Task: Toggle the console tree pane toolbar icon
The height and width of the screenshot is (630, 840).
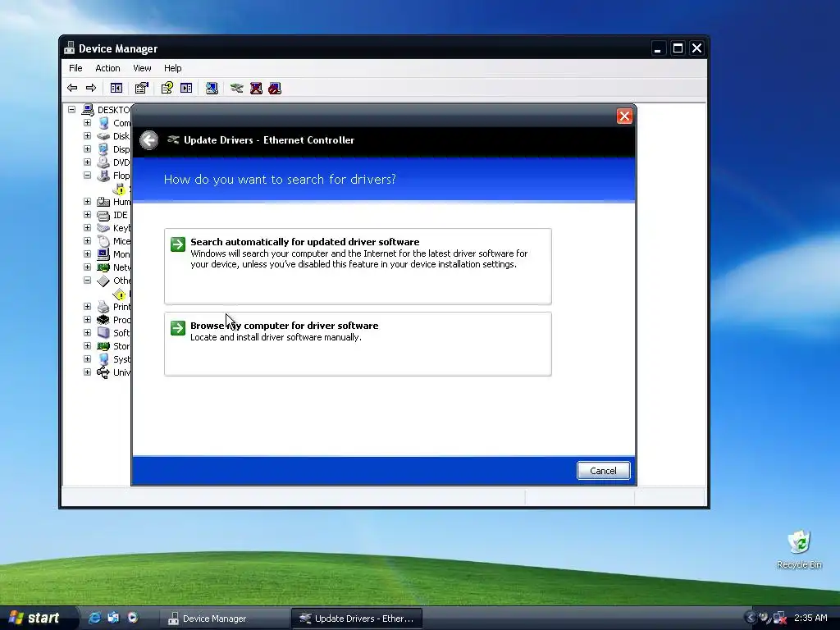Action: (x=116, y=88)
